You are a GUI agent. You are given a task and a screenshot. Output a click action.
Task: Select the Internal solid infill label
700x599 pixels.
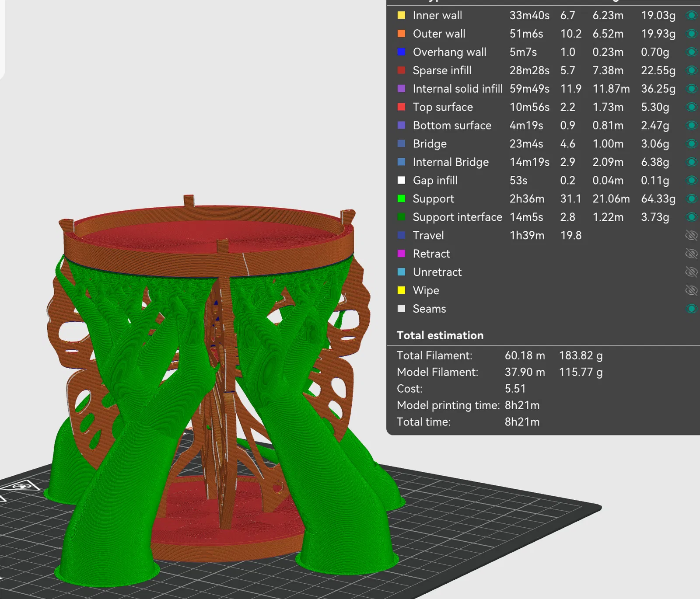(458, 89)
